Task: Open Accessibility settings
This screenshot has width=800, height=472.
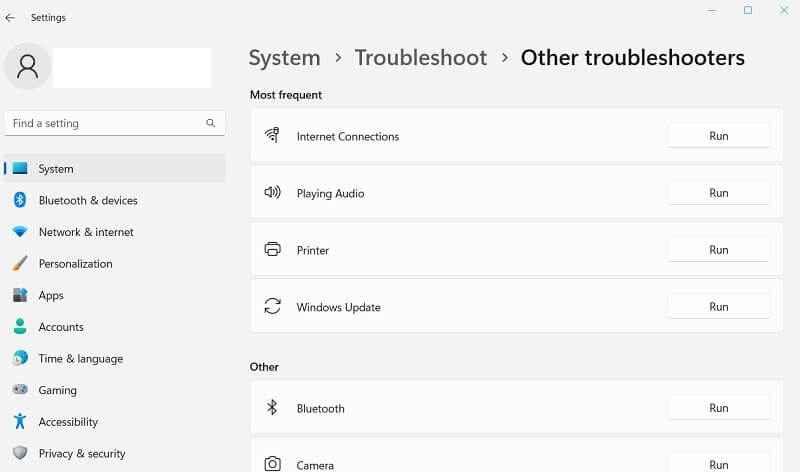Action: [x=115, y=421]
